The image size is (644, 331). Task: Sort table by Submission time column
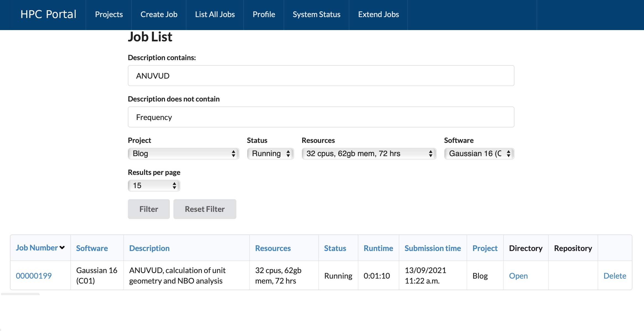coord(432,248)
